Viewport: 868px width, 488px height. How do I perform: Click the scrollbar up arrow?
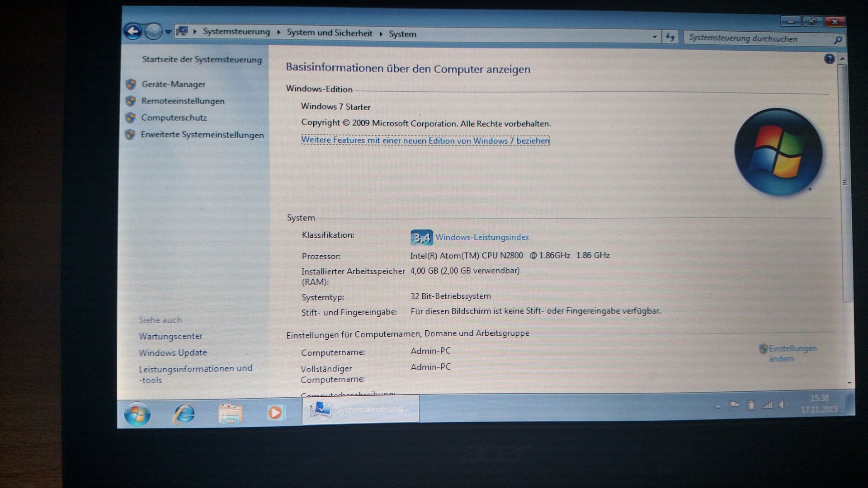(x=842, y=59)
